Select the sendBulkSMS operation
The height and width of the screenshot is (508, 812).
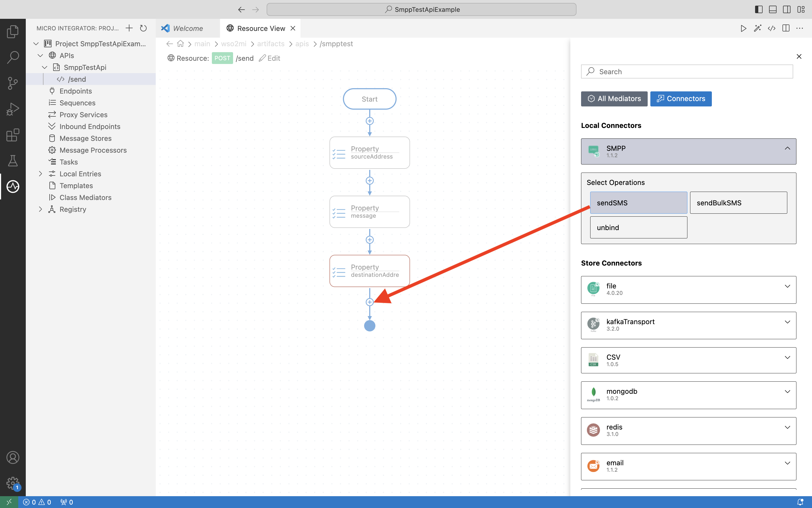tap(738, 203)
